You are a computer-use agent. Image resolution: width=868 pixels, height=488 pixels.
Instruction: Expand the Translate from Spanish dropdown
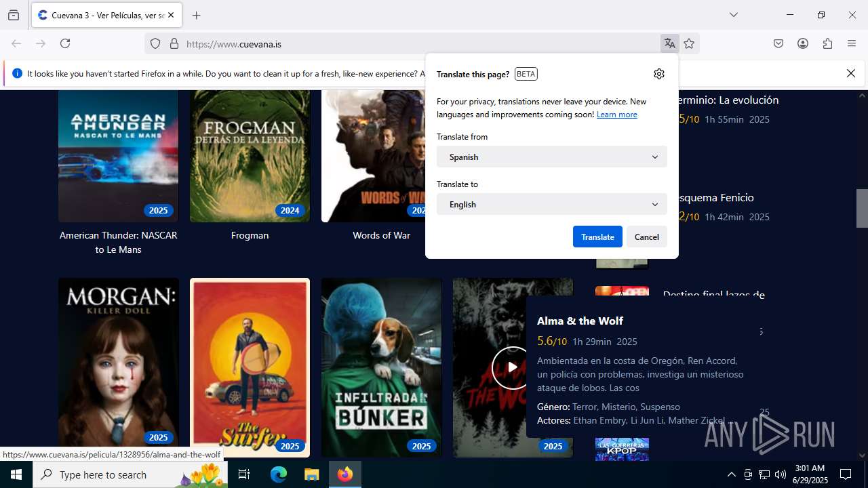552,157
